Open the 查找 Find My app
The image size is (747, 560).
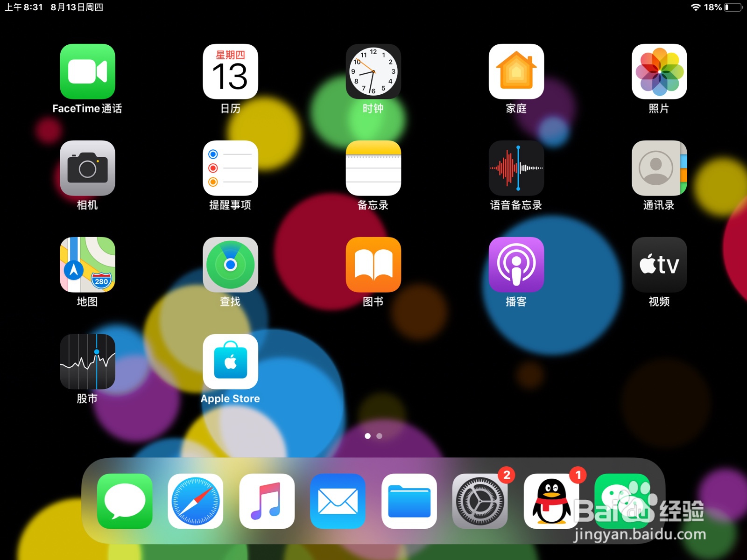click(231, 265)
